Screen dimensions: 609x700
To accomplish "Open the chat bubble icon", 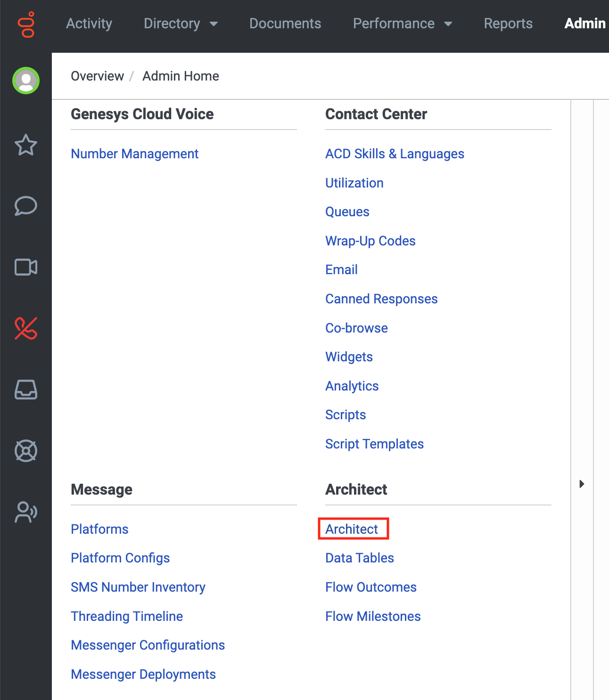I will (x=26, y=206).
